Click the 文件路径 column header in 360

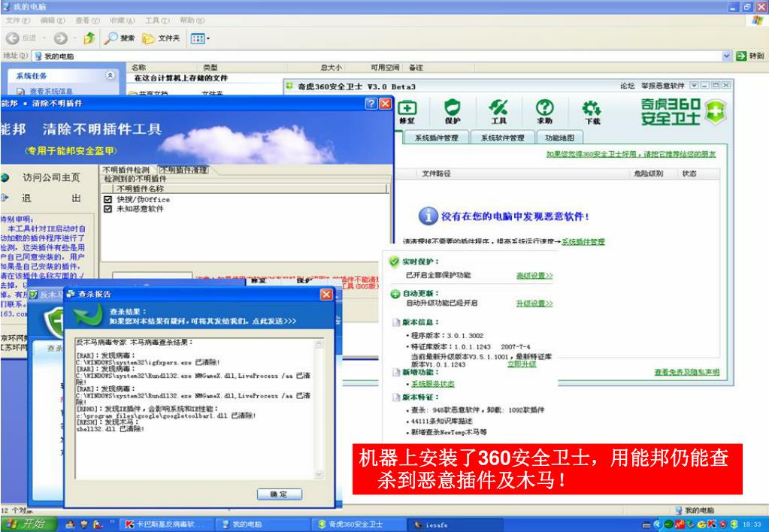coord(436,174)
